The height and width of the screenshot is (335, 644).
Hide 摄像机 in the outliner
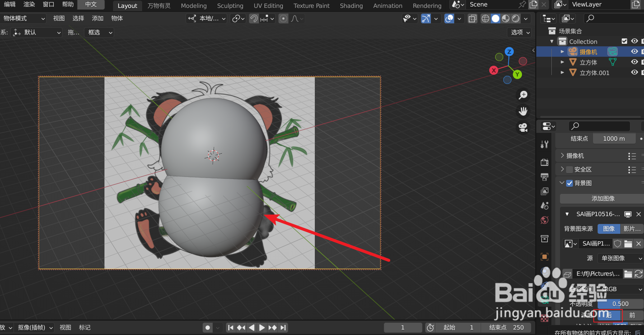point(635,52)
